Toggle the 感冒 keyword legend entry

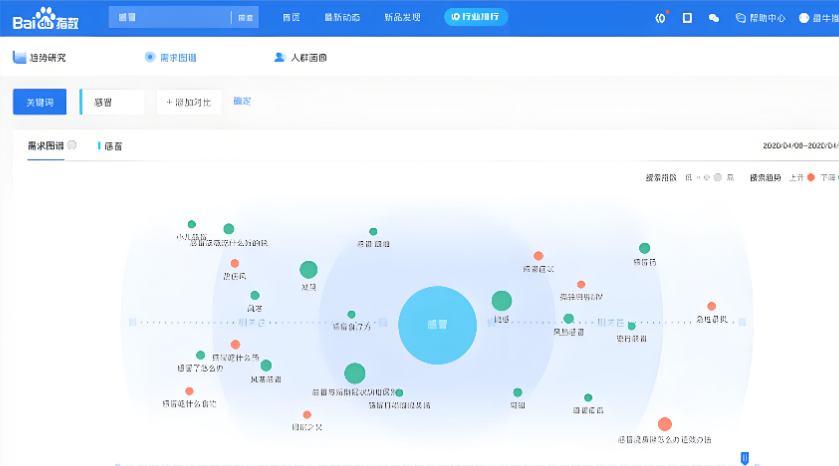coord(110,146)
